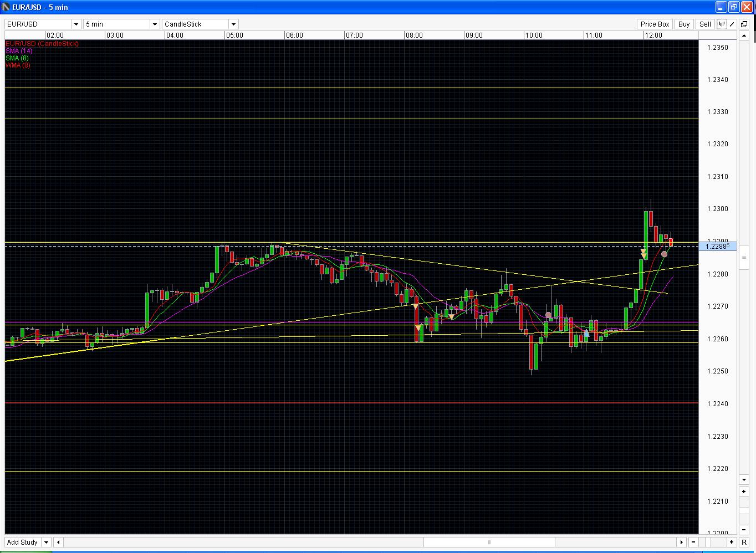Click EUR/USD (CandleStick) legend label
Screen dimensions: 756x553
click(42, 43)
